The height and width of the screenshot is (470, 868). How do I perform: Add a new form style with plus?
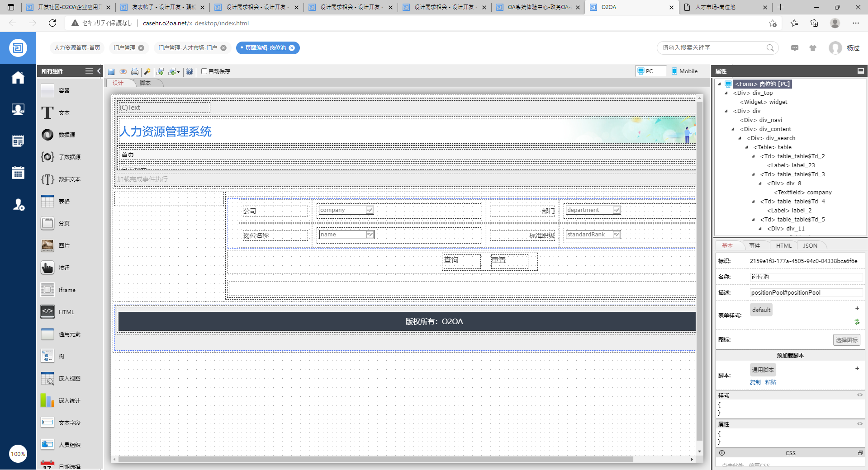(857, 308)
